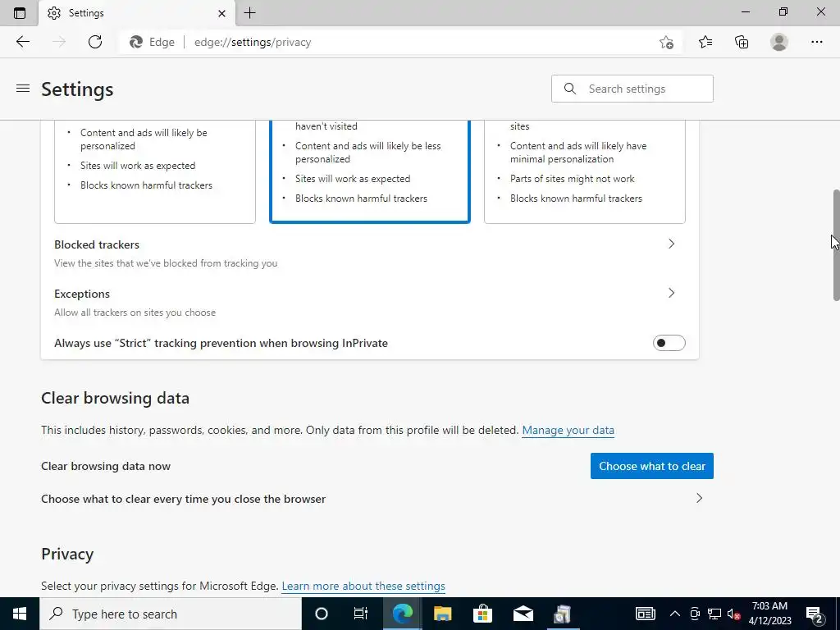Open the clock showing 7:03 AM
The height and width of the screenshot is (630, 840).
769,614
